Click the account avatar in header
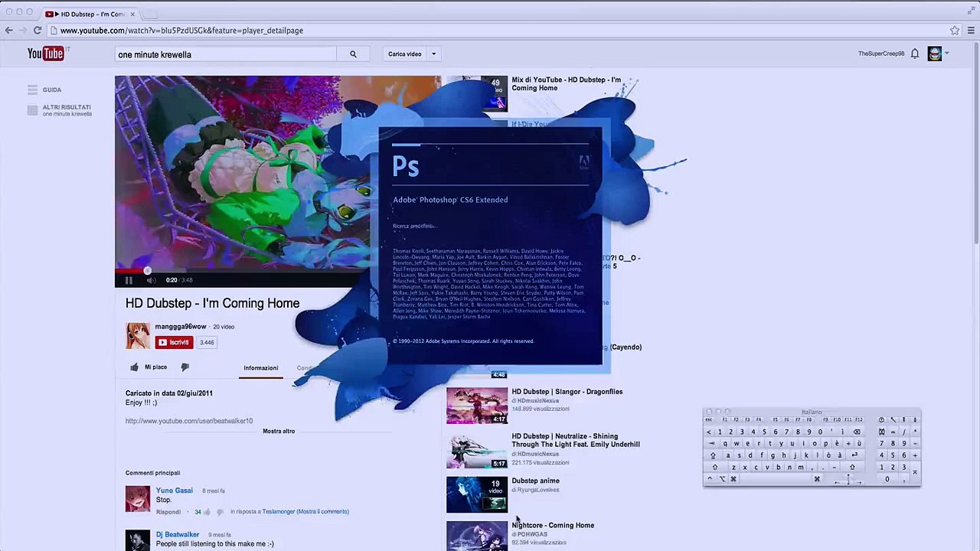This screenshot has height=551, width=980. click(934, 54)
